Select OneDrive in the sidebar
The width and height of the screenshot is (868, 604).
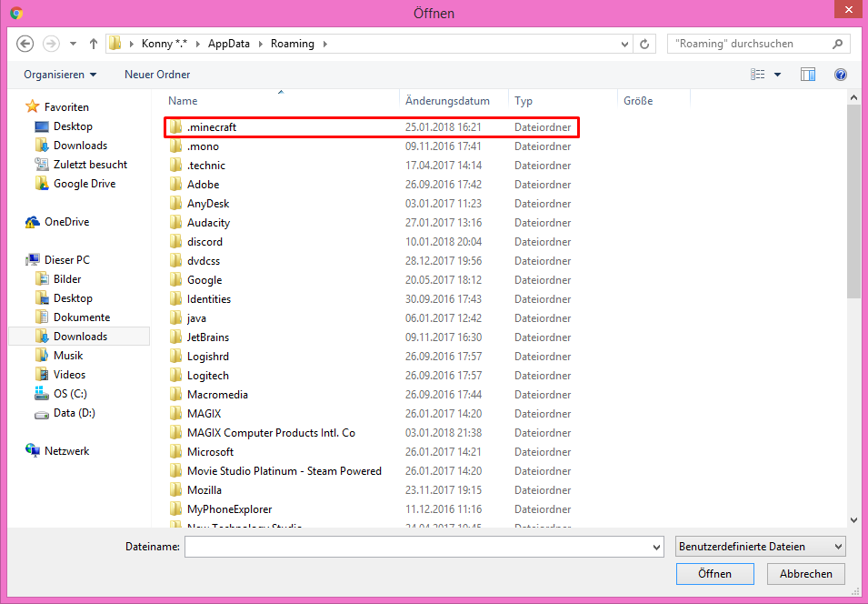[x=57, y=222]
